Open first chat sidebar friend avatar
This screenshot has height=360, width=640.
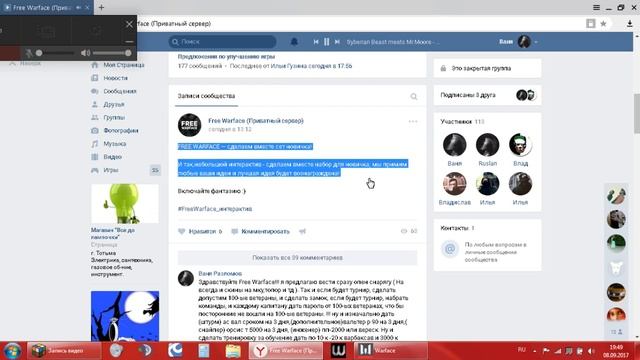pos(616,196)
